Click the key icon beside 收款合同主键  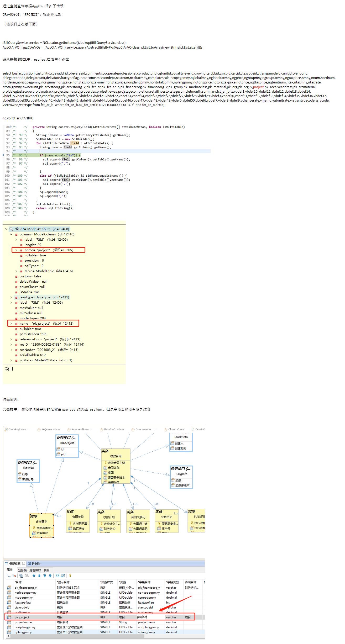106,463
